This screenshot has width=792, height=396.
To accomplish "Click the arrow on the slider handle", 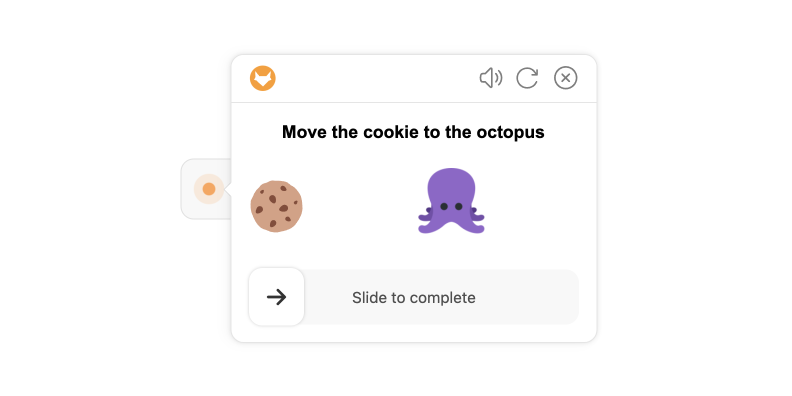I will (x=276, y=297).
